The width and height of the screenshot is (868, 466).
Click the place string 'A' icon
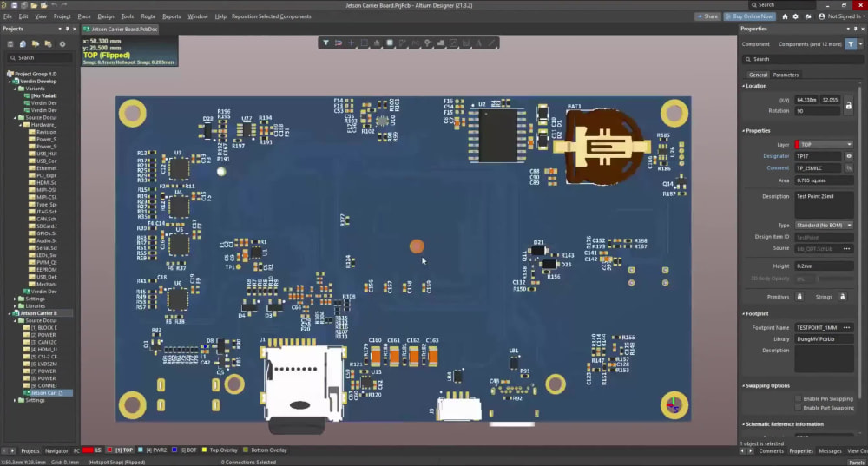(479, 43)
